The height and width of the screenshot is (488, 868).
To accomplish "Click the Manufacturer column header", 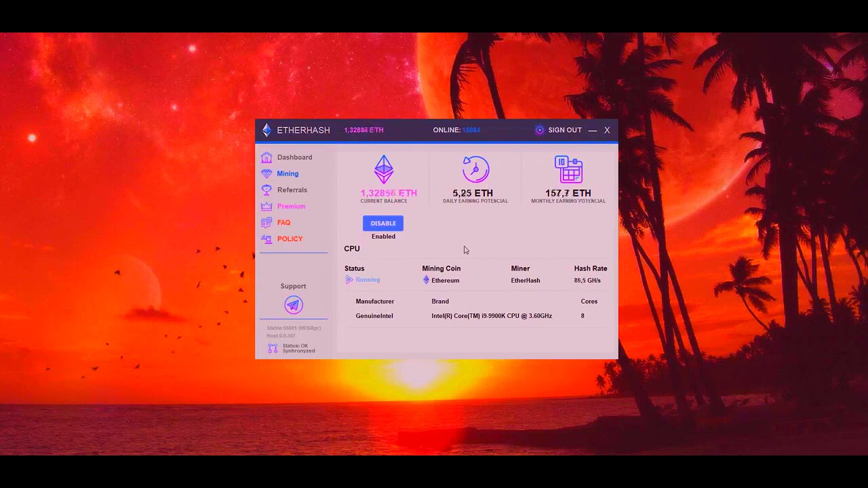I will click(x=375, y=302).
